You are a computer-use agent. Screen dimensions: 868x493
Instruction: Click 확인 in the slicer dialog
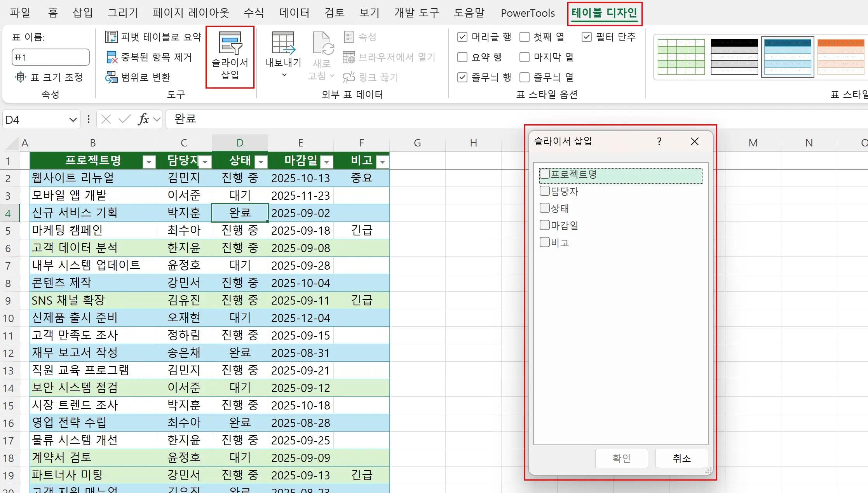pyautogui.click(x=621, y=458)
